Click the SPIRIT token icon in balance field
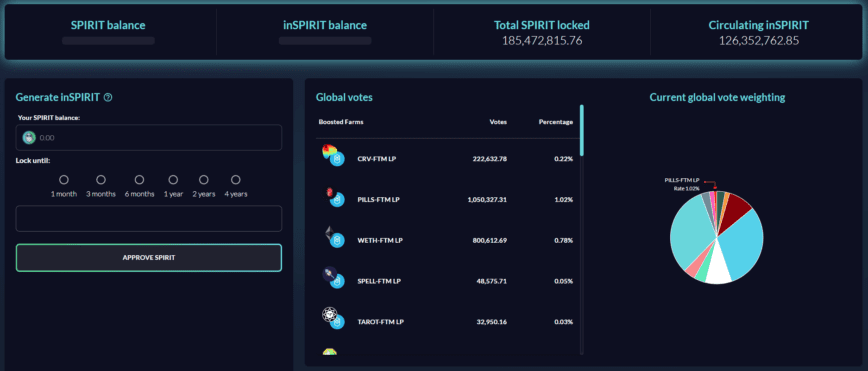This screenshot has width=868, height=371. point(29,138)
